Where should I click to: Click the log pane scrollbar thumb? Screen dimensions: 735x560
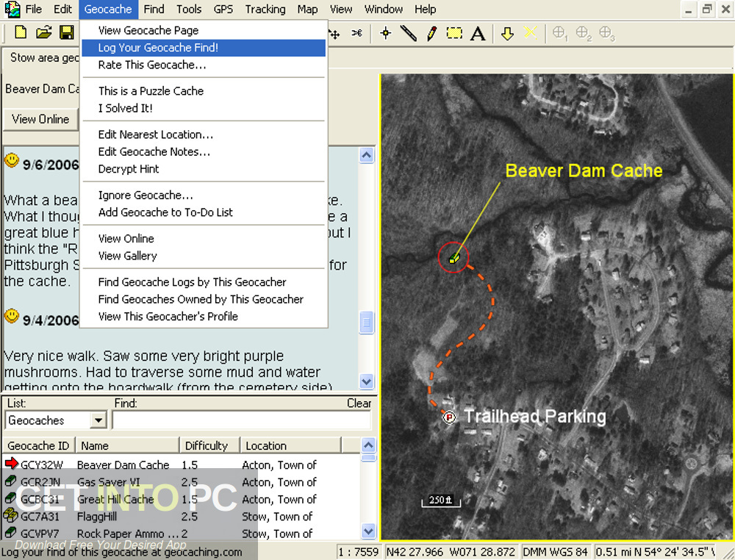point(367,323)
